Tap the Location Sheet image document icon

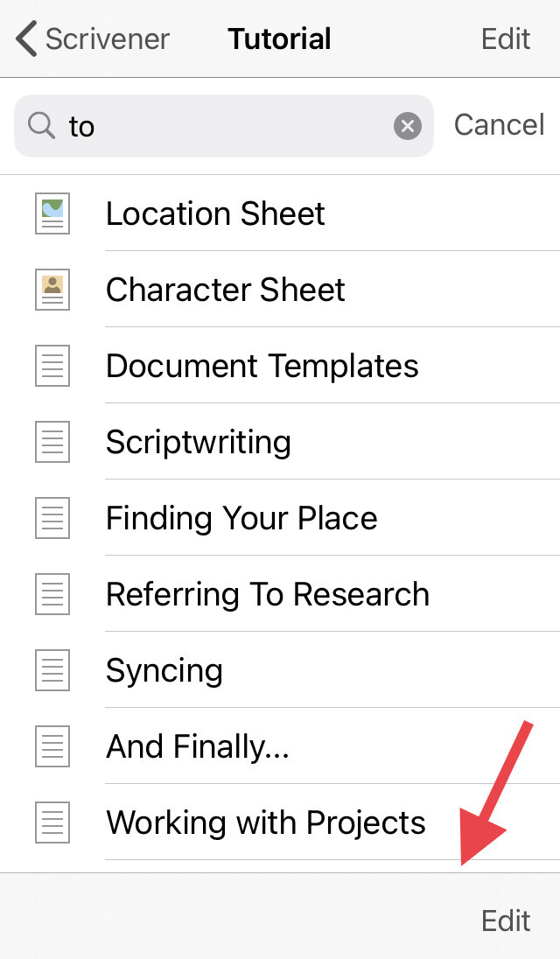click(x=52, y=213)
